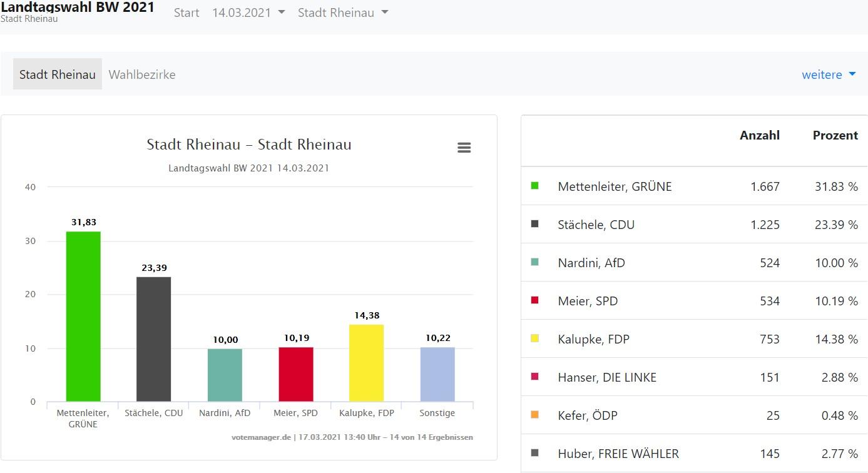Viewport: 868px width, 473px height.
Task: Click the Anzahl column header
Action: click(759, 135)
